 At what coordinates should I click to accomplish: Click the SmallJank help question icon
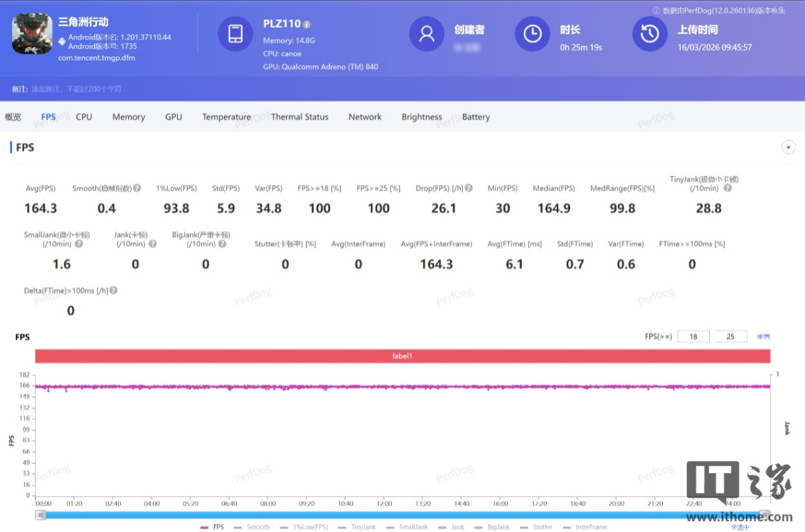tap(78, 244)
